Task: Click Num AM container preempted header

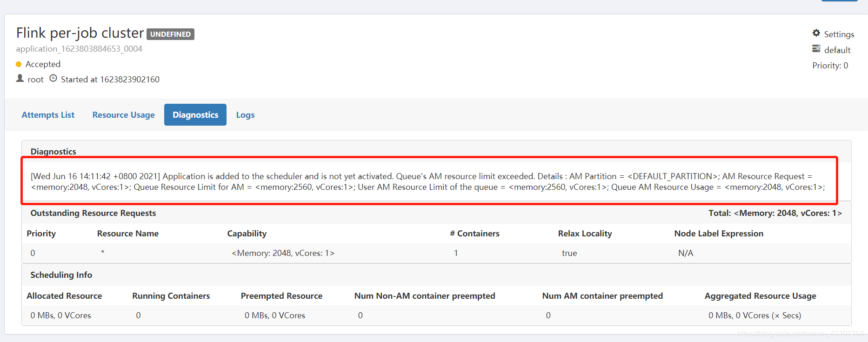Action: coord(602,296)
